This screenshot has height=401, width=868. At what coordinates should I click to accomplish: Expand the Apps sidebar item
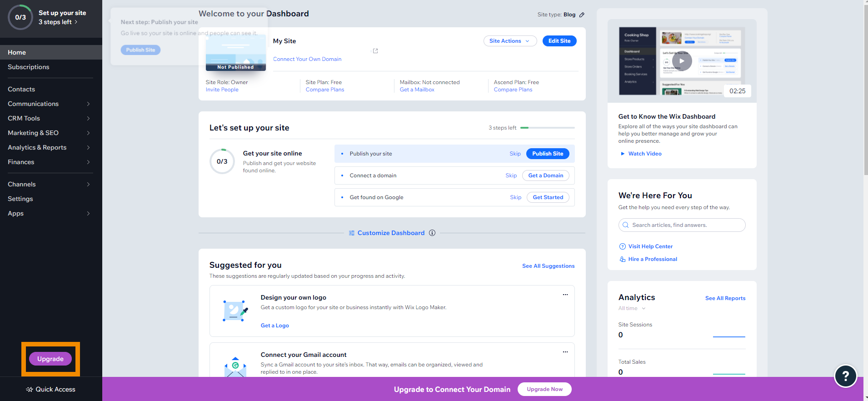point(51,213)
